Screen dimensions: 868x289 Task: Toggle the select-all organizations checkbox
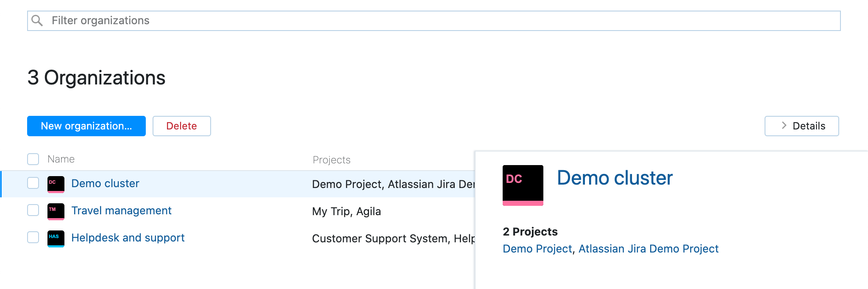click(x=33, y=159)
